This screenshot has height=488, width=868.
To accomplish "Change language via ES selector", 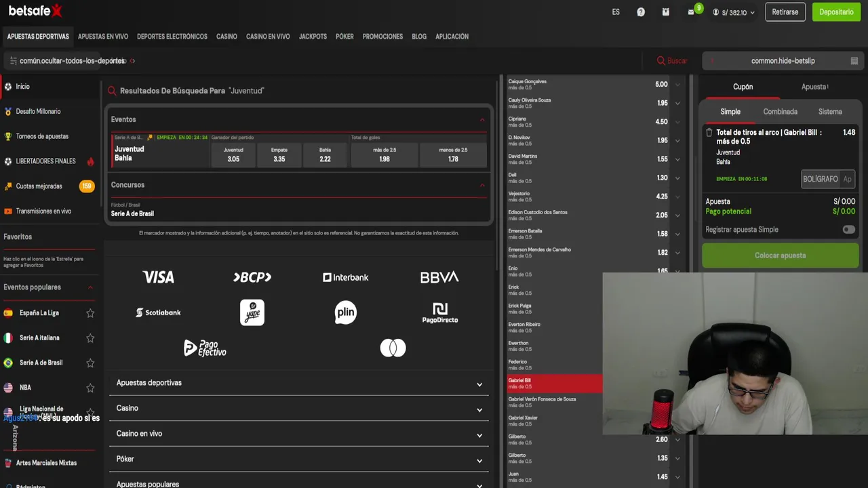I will pyautogui.click(x=616, y=12).
